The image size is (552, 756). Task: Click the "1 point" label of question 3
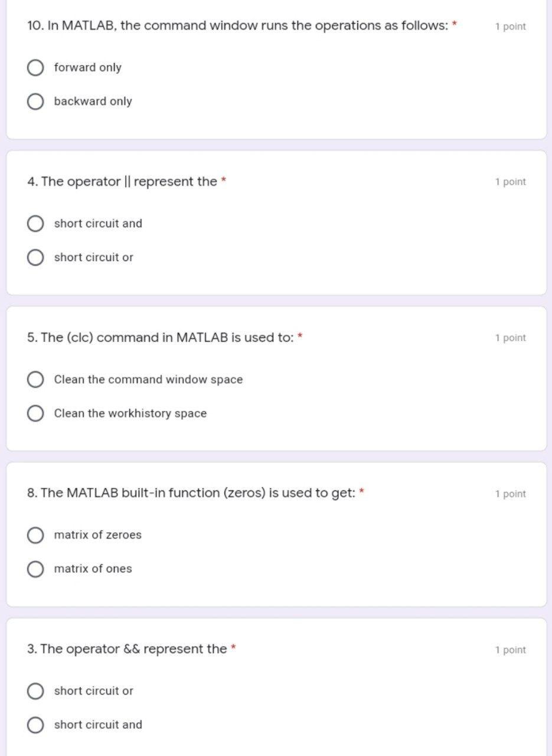[x=510, y=650]
